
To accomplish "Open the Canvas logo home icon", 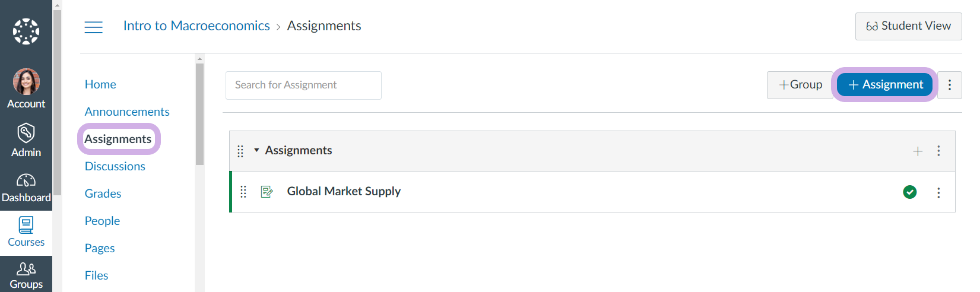I will 26,31.
